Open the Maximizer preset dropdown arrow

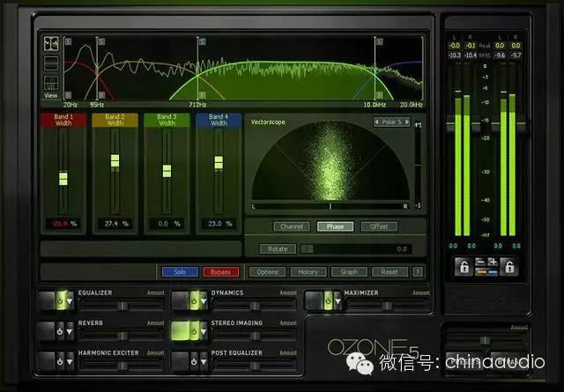click(338, 301)
